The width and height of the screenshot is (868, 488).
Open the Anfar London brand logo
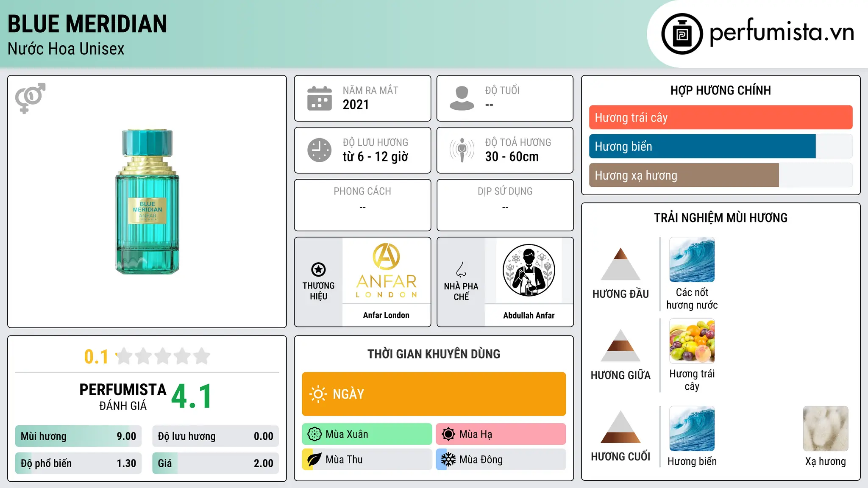[x=386, y=271]
